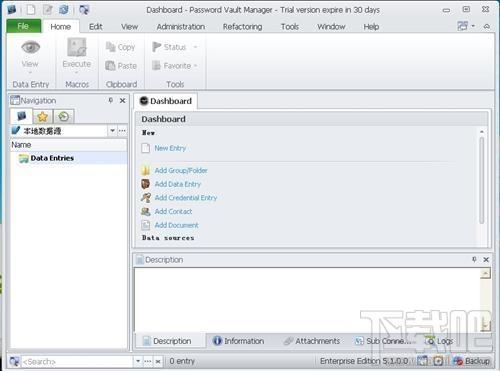Click the Execute macro icon
The width and height of the screenshot is (500, 371).
[77, 47]
